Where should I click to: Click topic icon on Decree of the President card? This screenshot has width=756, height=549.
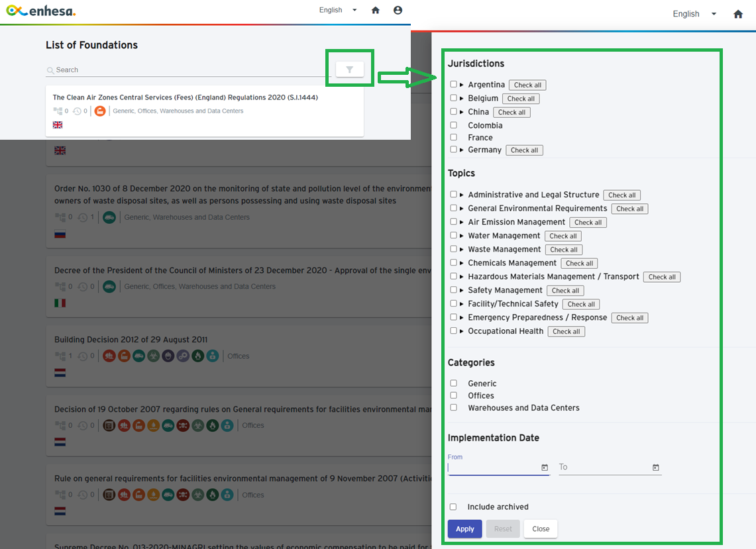pyautogui.click(x=109, y=286)
